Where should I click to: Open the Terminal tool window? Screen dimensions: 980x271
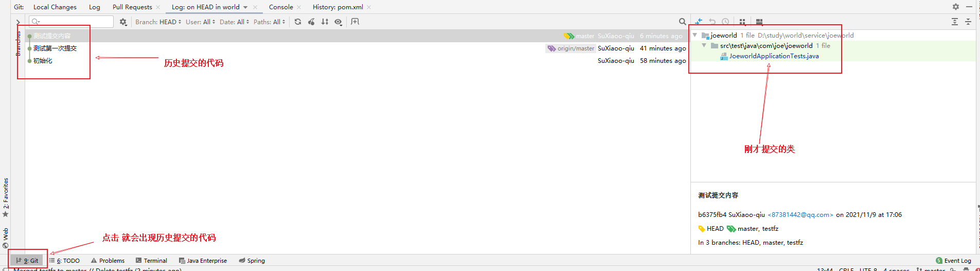coord(151,261)
